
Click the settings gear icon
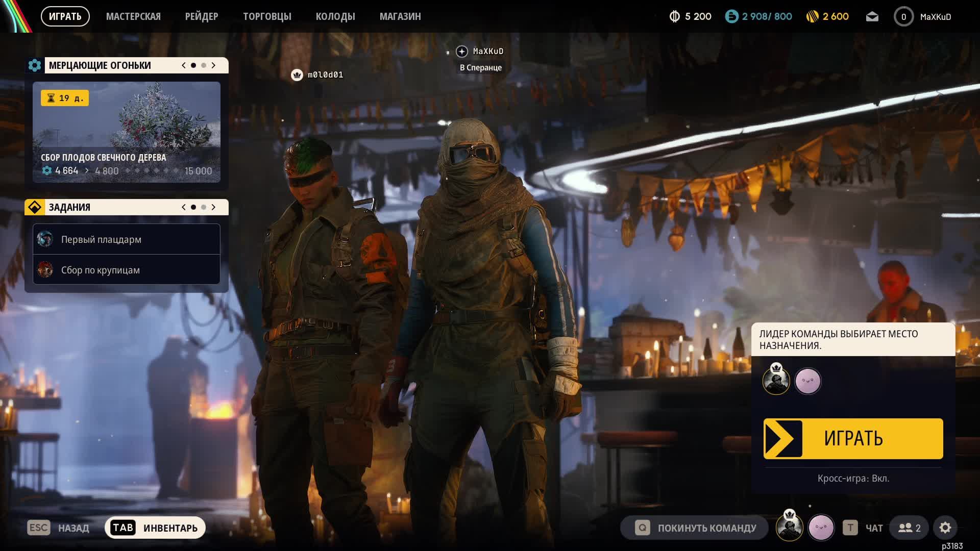point(945,528)
